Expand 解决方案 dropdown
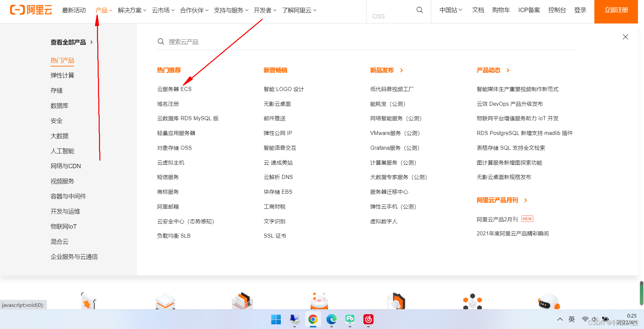644x329 pixels. tap(132, 10)
